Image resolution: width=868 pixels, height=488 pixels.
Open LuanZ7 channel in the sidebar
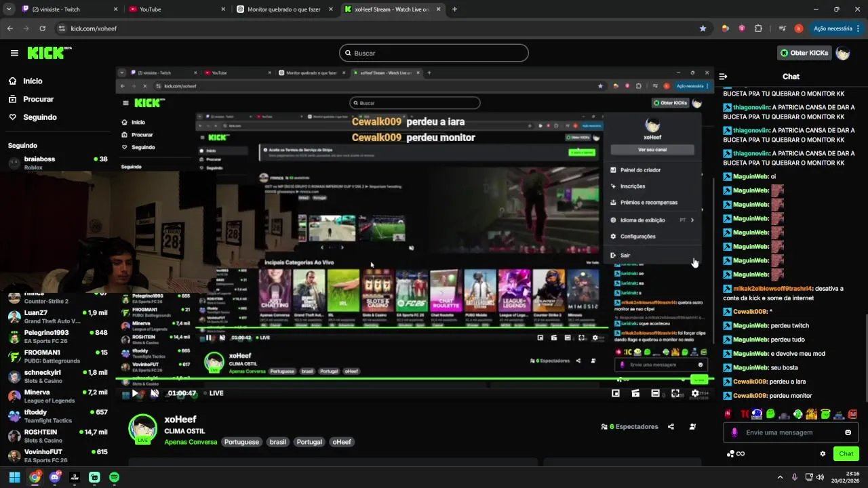coord(58,317)
